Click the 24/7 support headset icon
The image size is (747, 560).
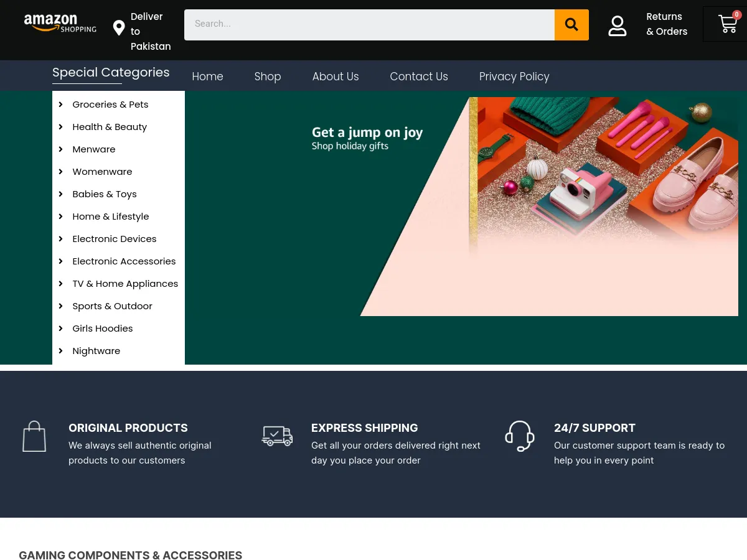[x=520, y=436]
